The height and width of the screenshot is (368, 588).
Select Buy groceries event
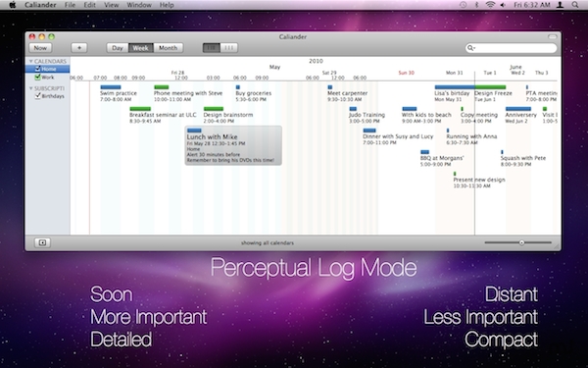[x=254, y=93]
